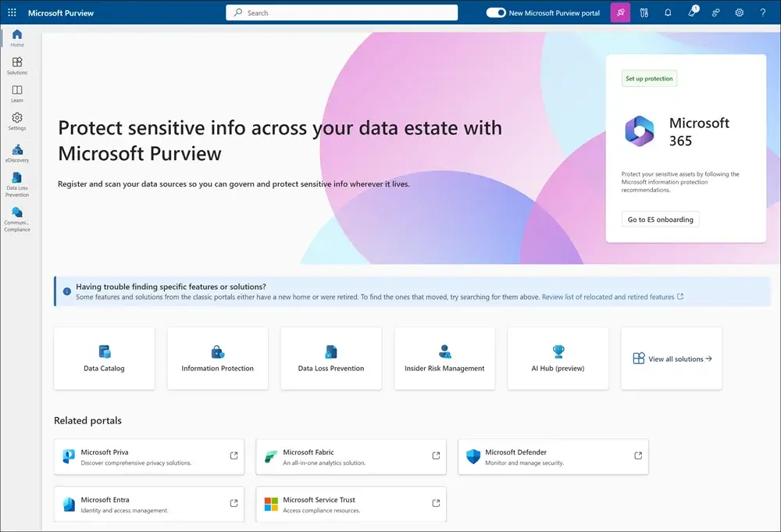Select Home in the left sidebar

17,37
